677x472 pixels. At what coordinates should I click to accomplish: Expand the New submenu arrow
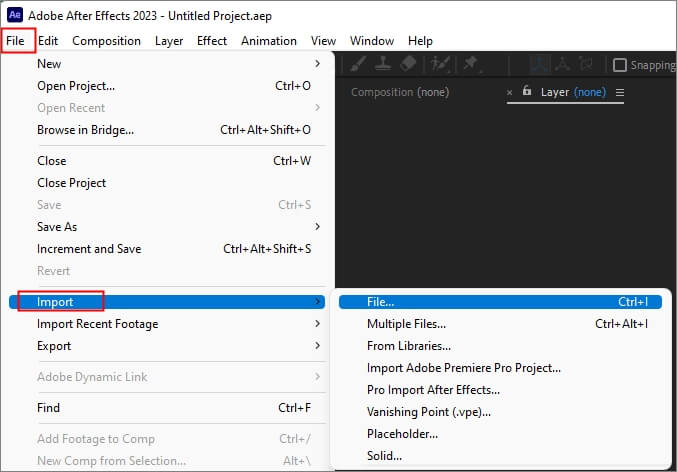[x=317, y=63]
